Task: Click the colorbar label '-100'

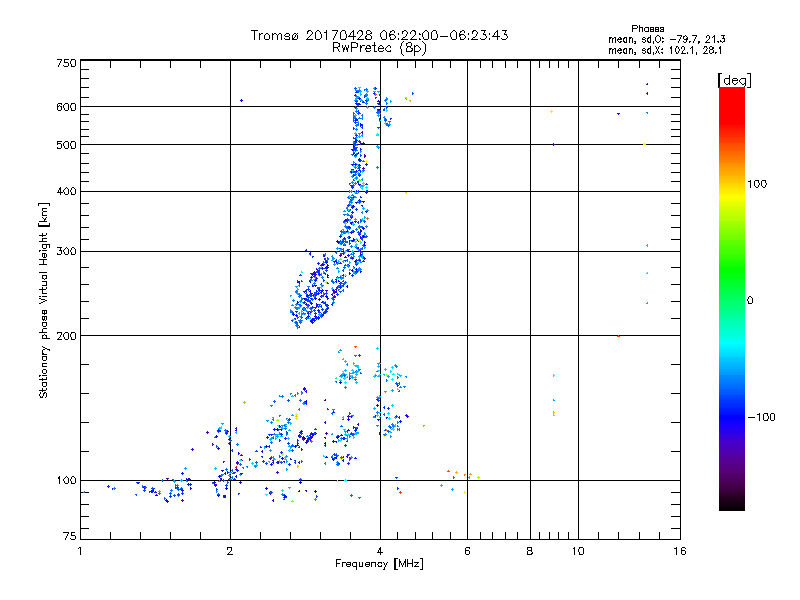Action: 761,417
